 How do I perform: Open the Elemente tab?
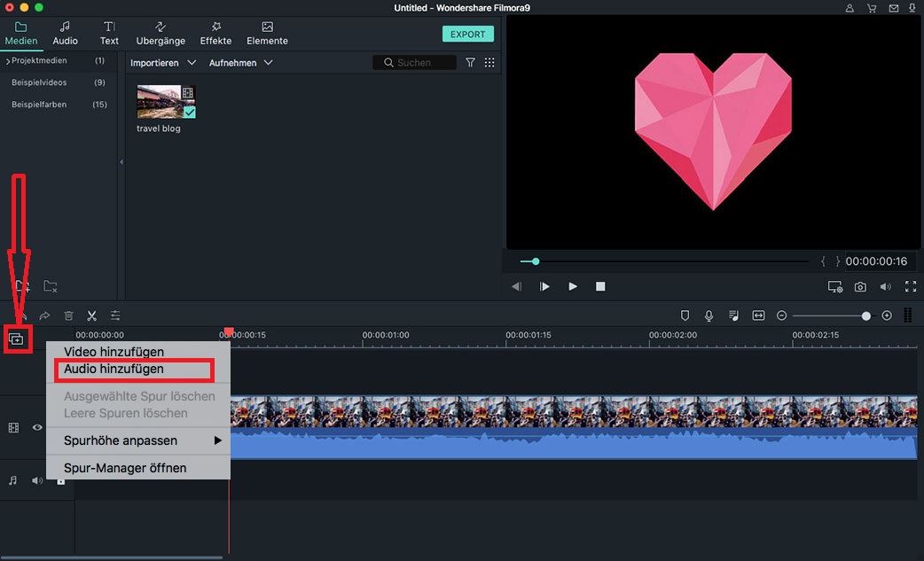[267, 34]
